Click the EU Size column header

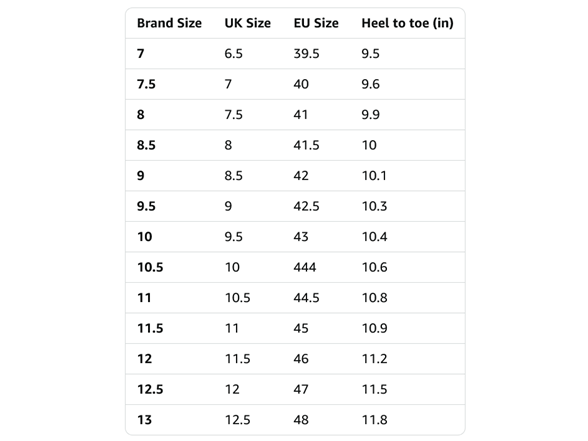click(x=316, y=23)
